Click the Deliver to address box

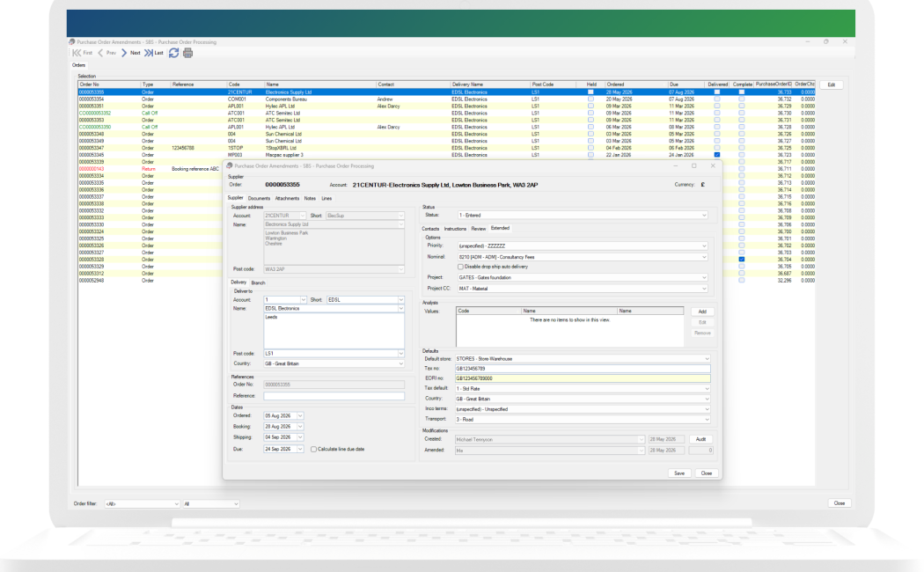334,331
